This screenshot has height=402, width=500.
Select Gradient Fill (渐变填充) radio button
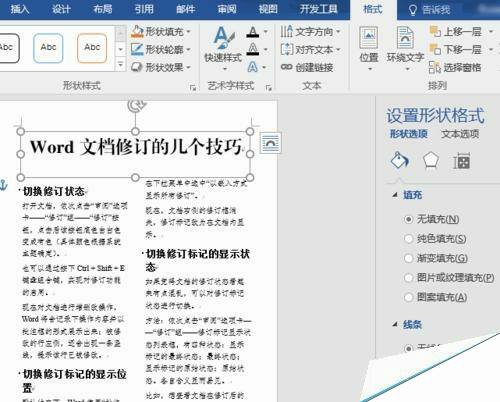pyautogui.click(x=408, y=258)
